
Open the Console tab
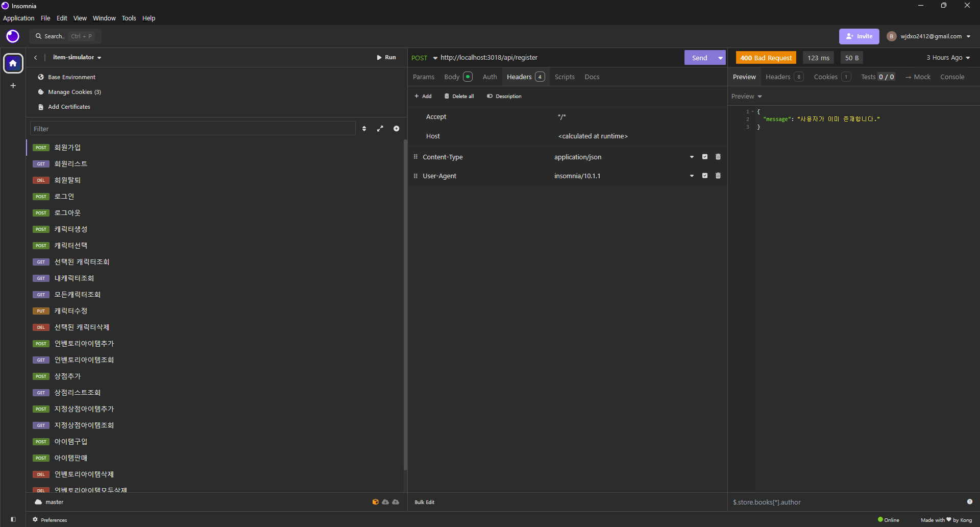coord(952,77)
